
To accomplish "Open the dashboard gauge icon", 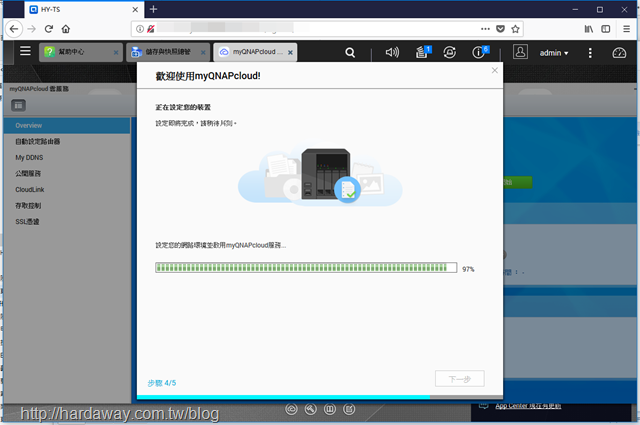I will (619, 53).
